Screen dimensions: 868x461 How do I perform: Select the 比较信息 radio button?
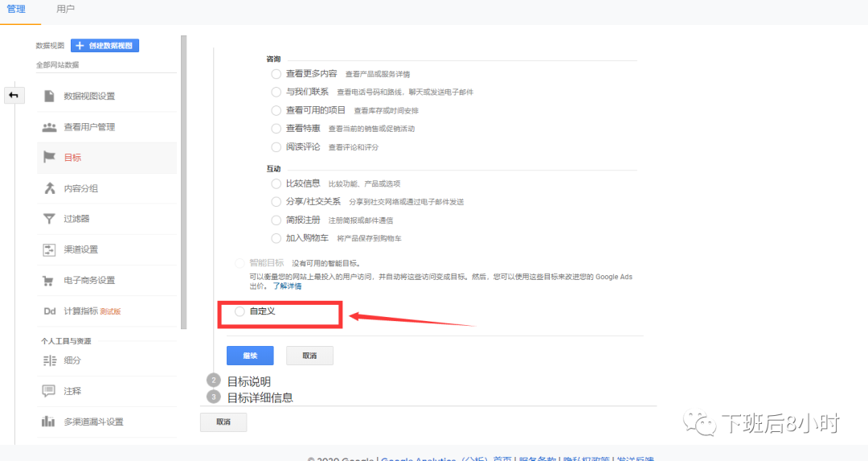[x=276, y=183]
